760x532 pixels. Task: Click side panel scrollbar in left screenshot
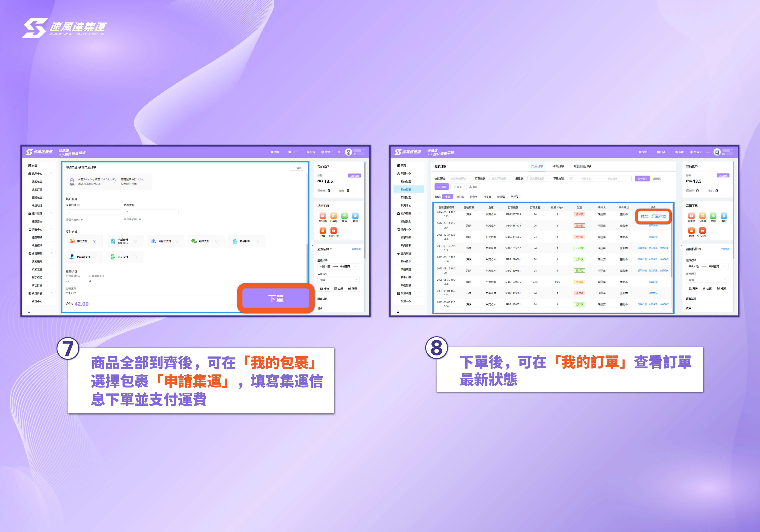pos(365,210)
